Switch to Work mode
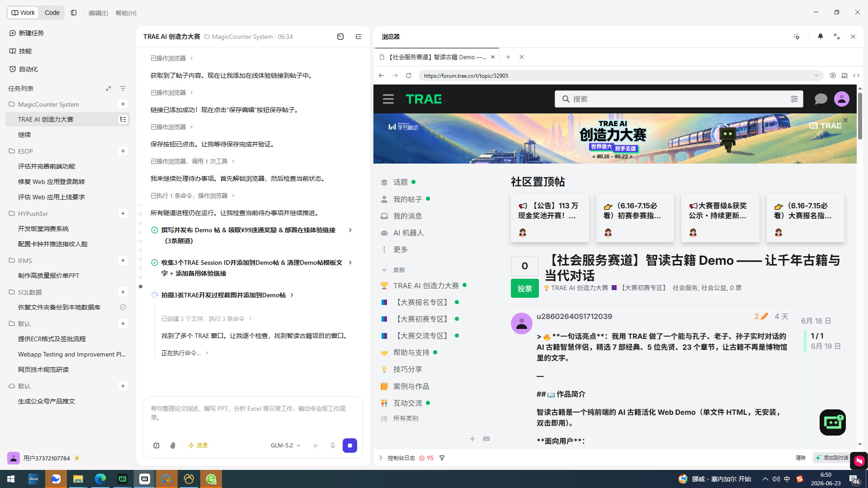Screen dimensions: 868x488 [x=23, y=13]
